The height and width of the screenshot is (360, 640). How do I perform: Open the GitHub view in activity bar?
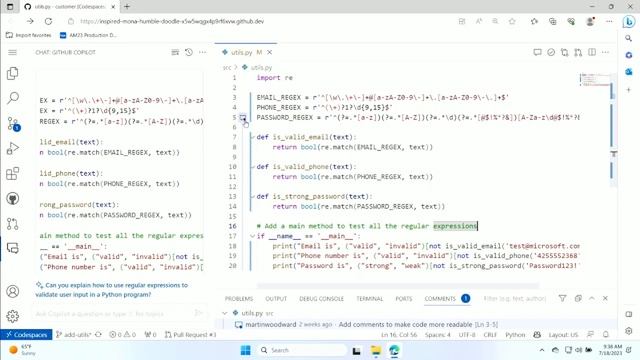13,199
